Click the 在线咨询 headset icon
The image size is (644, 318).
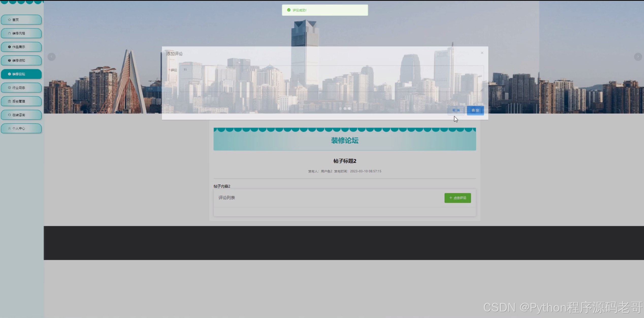tap(9, 115)
